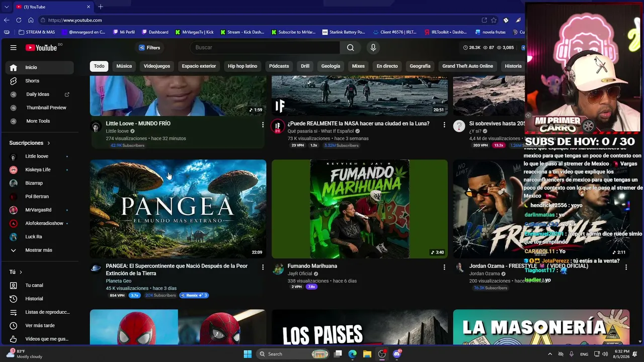Open options menu for Little Loove MUNDO FRÍO
The height and width of the screenshot is (362, 644).
click(x=263, y=124)
